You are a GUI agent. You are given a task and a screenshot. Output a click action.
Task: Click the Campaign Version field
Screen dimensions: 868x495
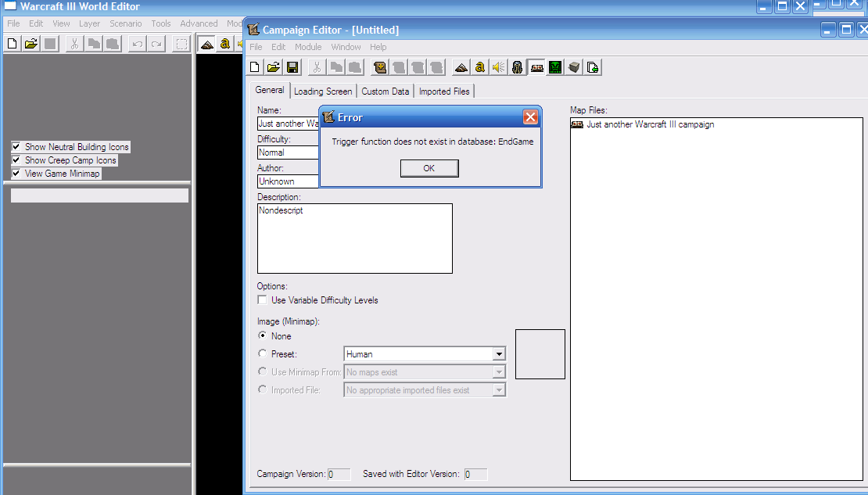click(x=339, y=474)
